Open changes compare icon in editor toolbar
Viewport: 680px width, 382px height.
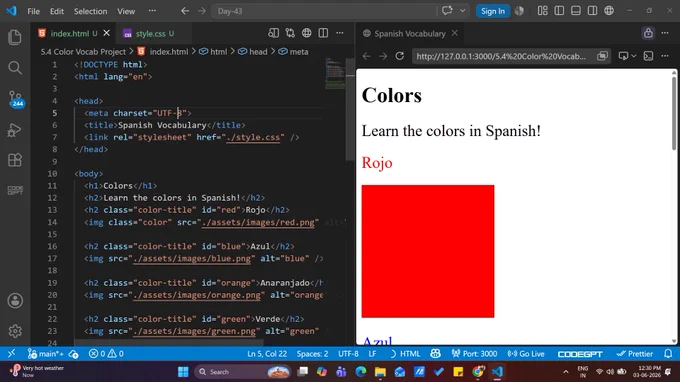(x=273, y=33)
